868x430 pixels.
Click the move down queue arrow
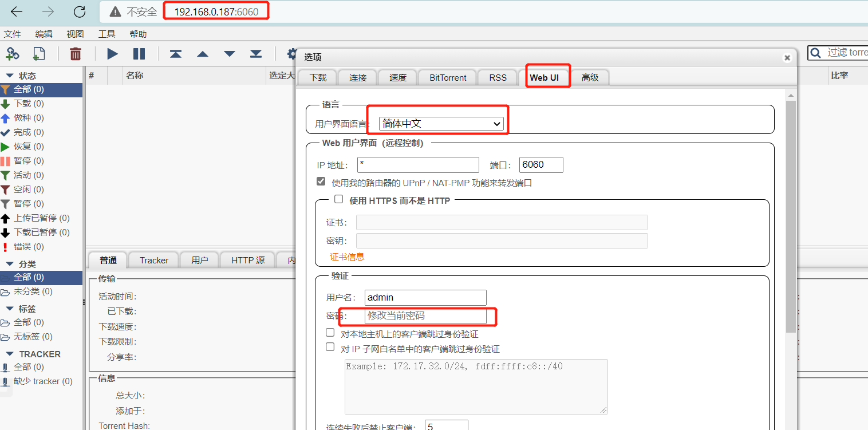229,54
